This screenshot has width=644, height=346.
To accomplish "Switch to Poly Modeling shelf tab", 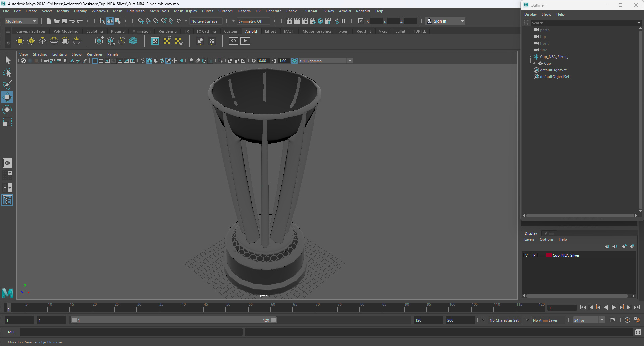I will 66,31.
